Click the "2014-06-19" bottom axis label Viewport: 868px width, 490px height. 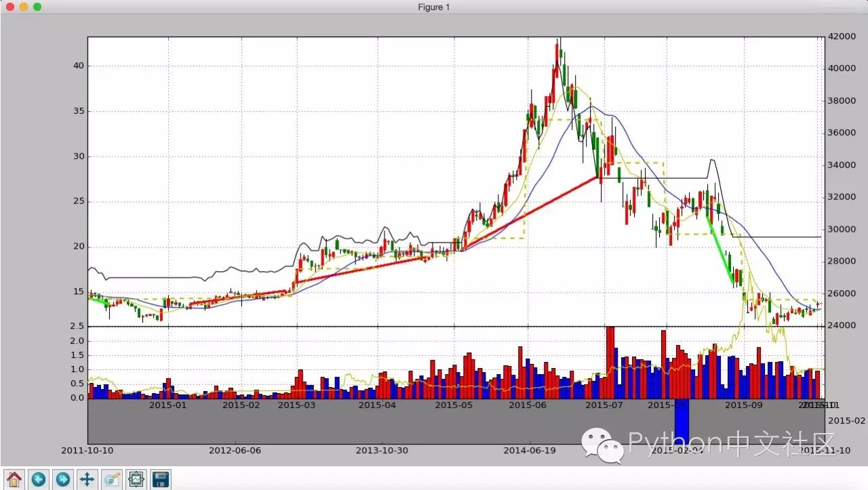pyautogui.click(x=530, y=450)
